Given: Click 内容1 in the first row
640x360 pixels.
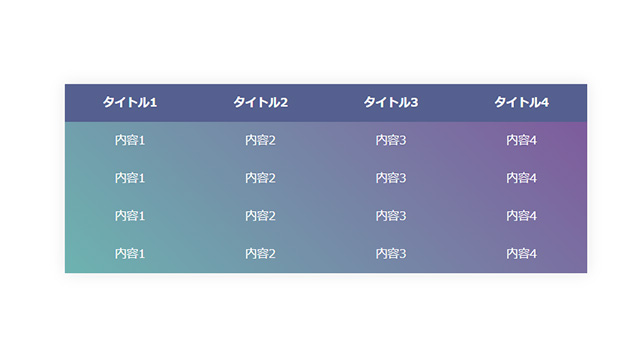Looking at the screenshot, I should (x=130, y=140).
